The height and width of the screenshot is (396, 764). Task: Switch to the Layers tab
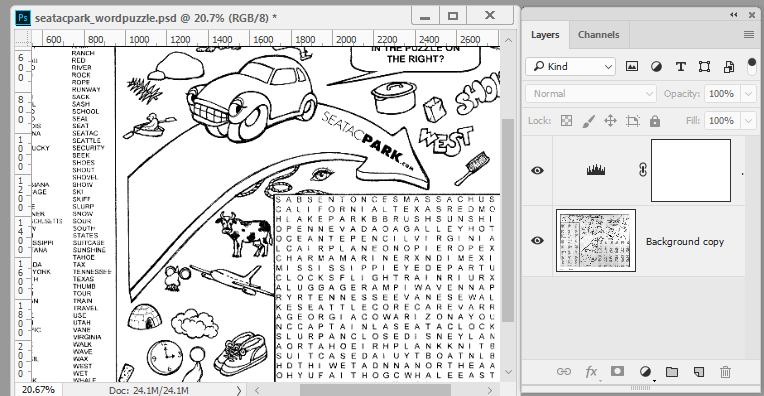click(x=545, y=35)
